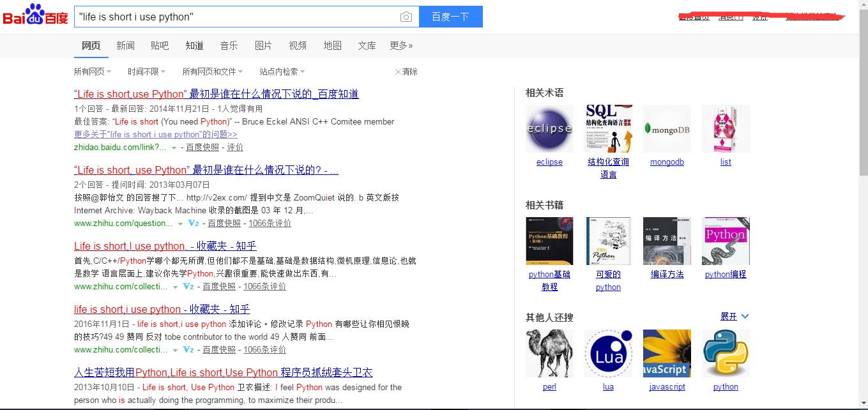Click the eclipse logo thumbnail
Image resolution: width=868 pixels, height=410 pixels.
(x=549, y=128)
